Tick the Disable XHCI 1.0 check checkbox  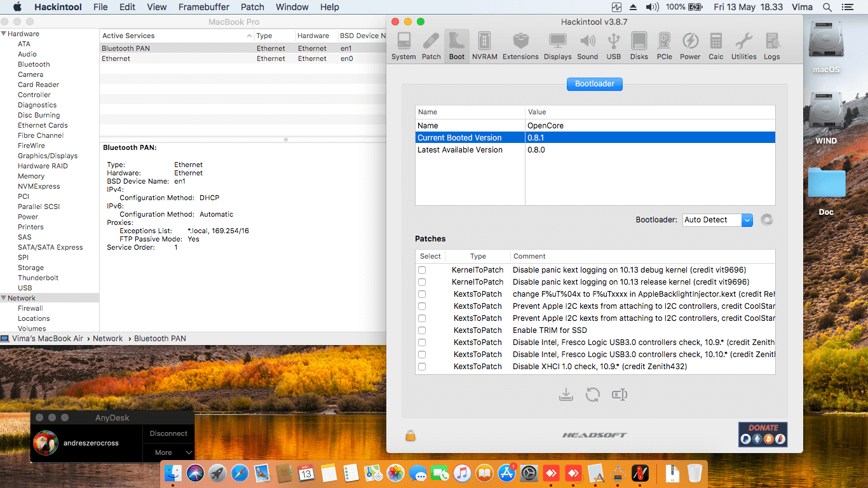tap(422, 367)
